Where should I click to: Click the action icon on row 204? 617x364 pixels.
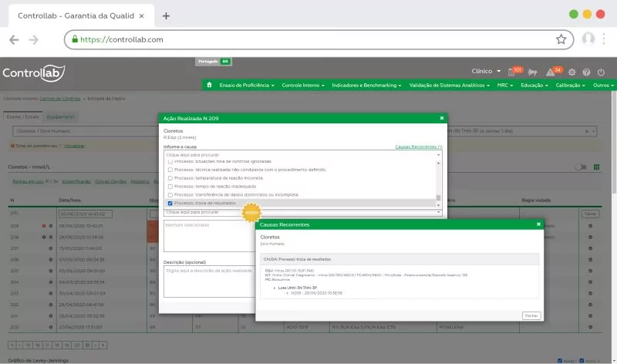(x=51, y=282)
